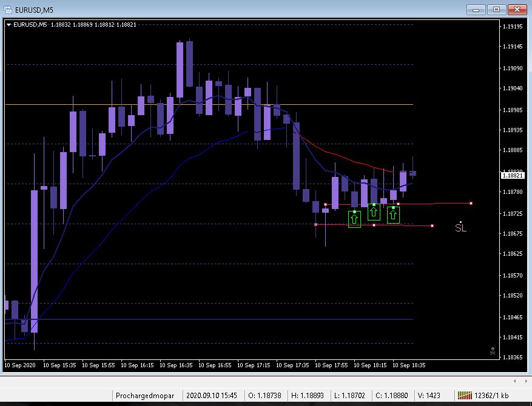Click the 1.18365 price scale label
The image size is (532, 406).
coord(513,357)
